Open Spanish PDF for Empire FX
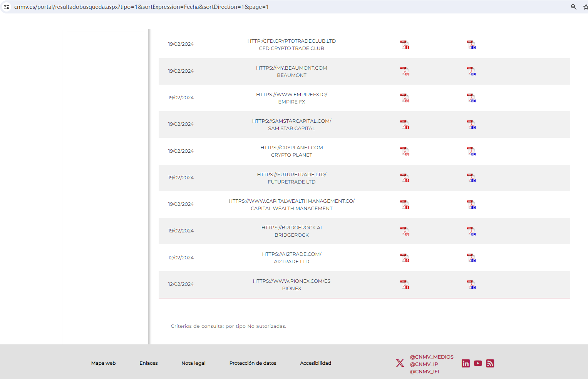This screenshot has height=379, width=588. coord(405,98)
